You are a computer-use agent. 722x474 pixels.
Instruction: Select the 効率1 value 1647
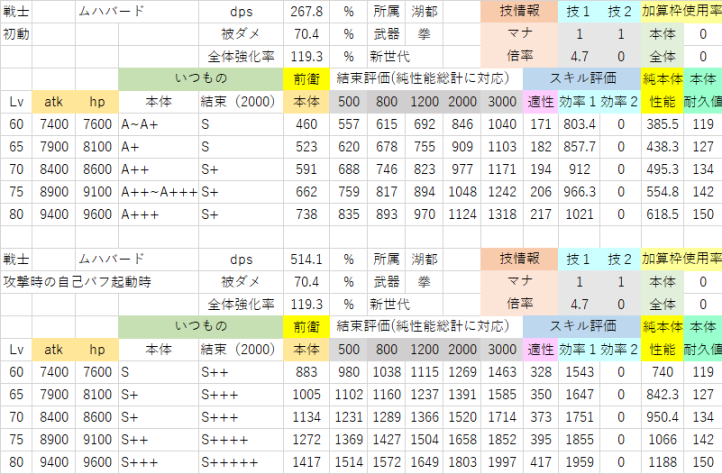point(579,395)
